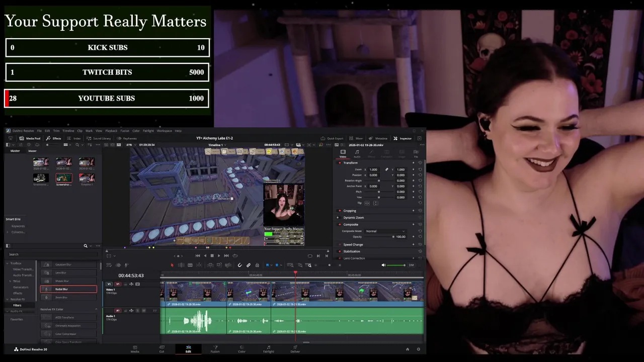
Task: Adjust the Opacity slider in Composite
Action: [379, 236]
